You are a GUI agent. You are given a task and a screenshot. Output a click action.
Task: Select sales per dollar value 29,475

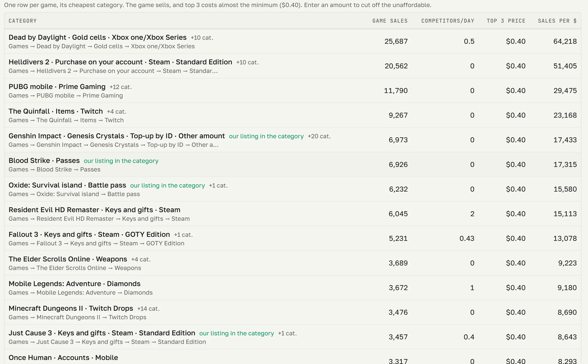tap(565, 90)
